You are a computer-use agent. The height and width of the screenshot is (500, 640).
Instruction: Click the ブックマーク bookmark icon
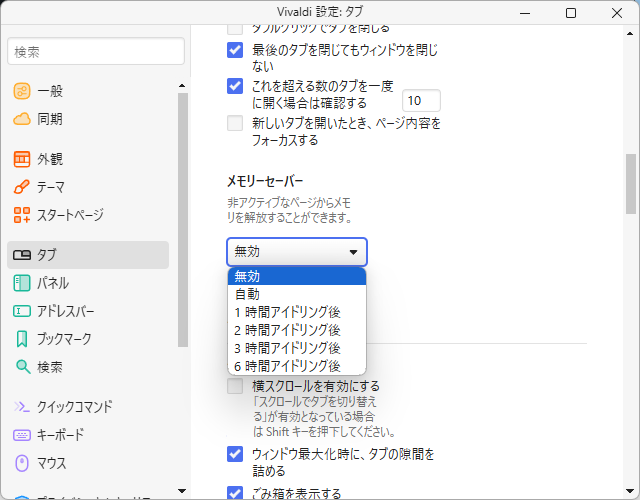point(22,339)
